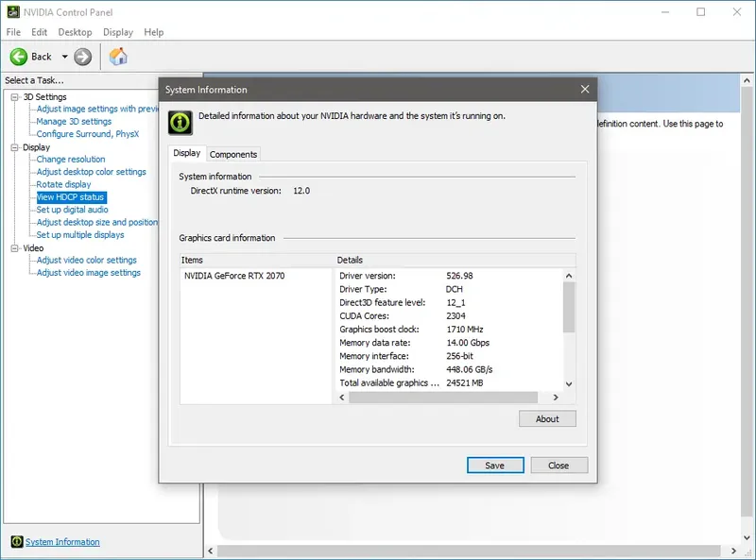Image resolution: width=756 pixels, height=560 pixels.
Task: Open System Information link at bottom left
Action: (62, 542)
